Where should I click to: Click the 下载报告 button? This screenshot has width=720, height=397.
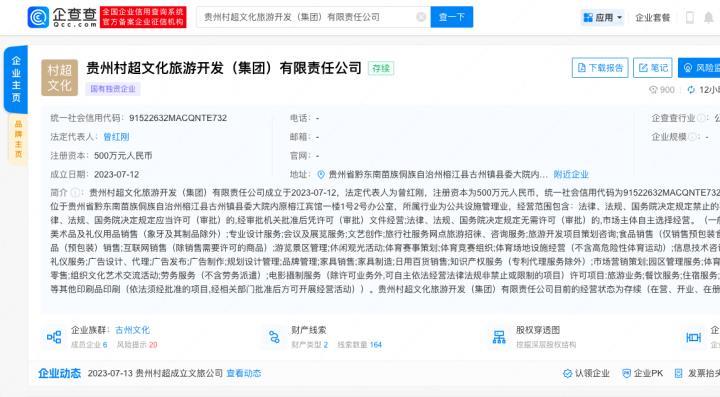point(600,68)
